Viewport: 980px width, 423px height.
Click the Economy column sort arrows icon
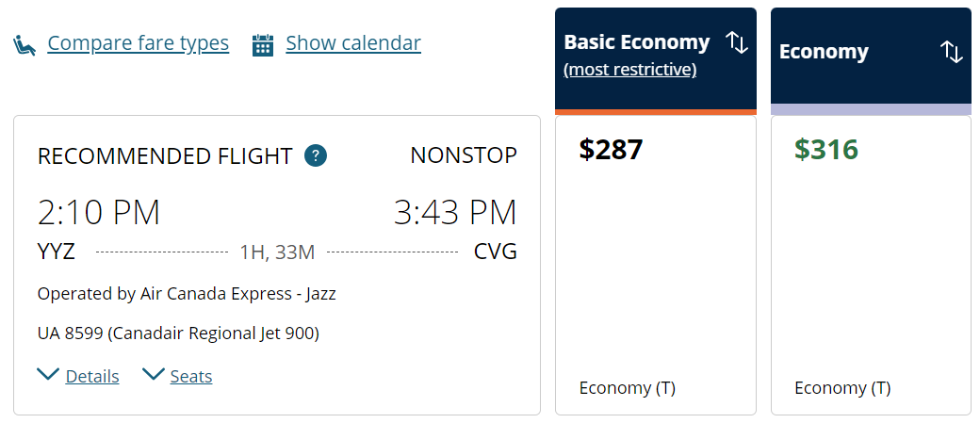pos(952,52)
